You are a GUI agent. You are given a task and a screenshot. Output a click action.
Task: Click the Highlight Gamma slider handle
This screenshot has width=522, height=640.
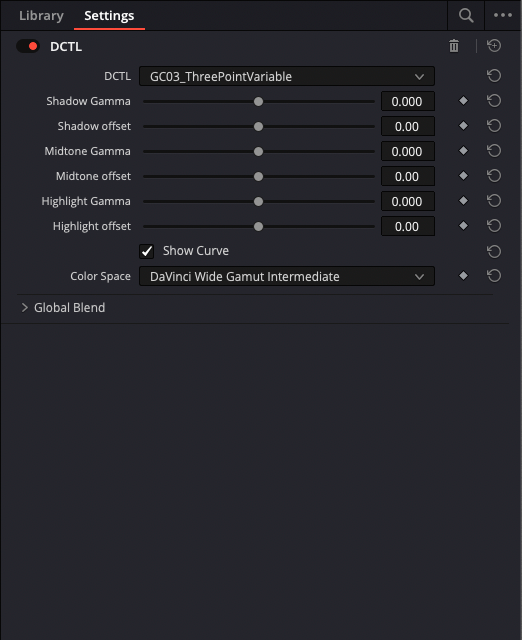point(258,202)
